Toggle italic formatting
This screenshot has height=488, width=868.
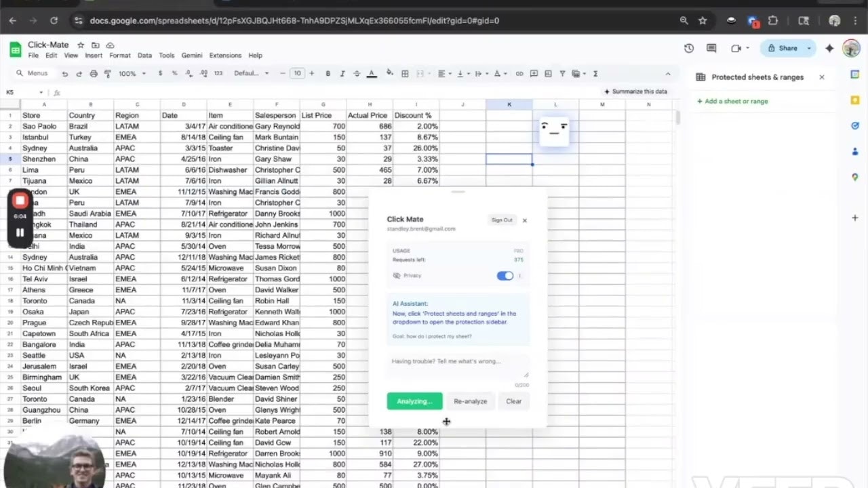(x=342, y=73)
